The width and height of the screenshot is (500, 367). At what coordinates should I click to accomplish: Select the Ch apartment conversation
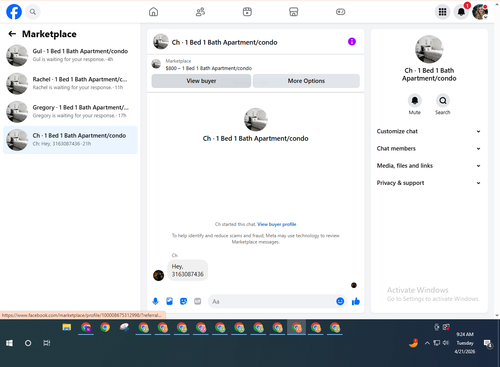[70, 140]
